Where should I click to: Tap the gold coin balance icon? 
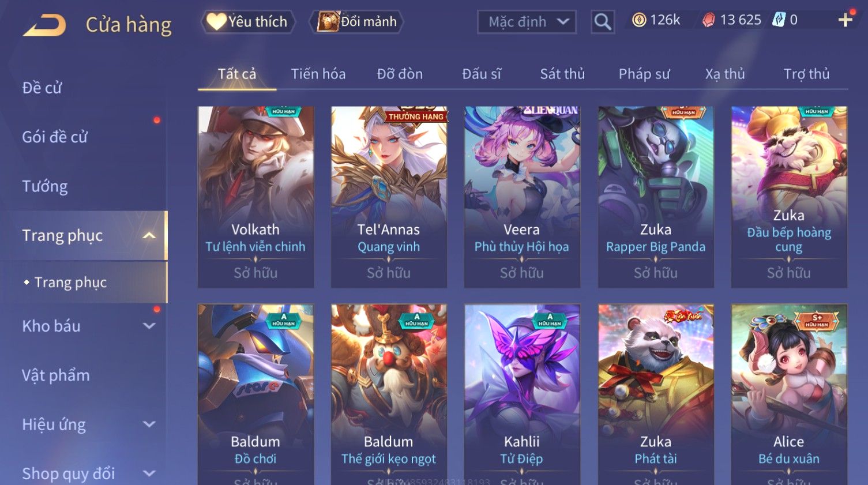639,20
